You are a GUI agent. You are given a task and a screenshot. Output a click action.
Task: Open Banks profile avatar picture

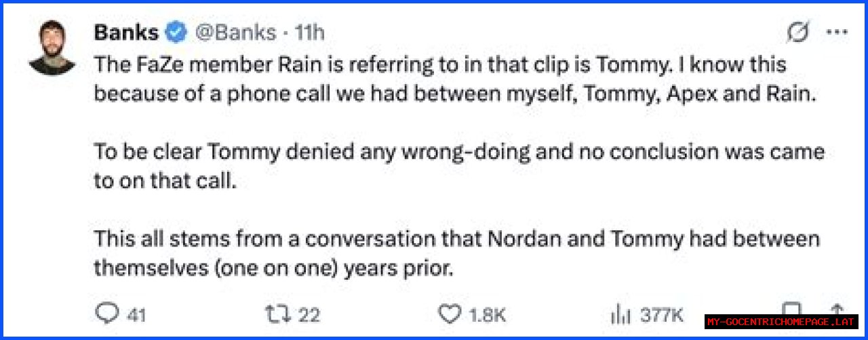click(52, 47)
